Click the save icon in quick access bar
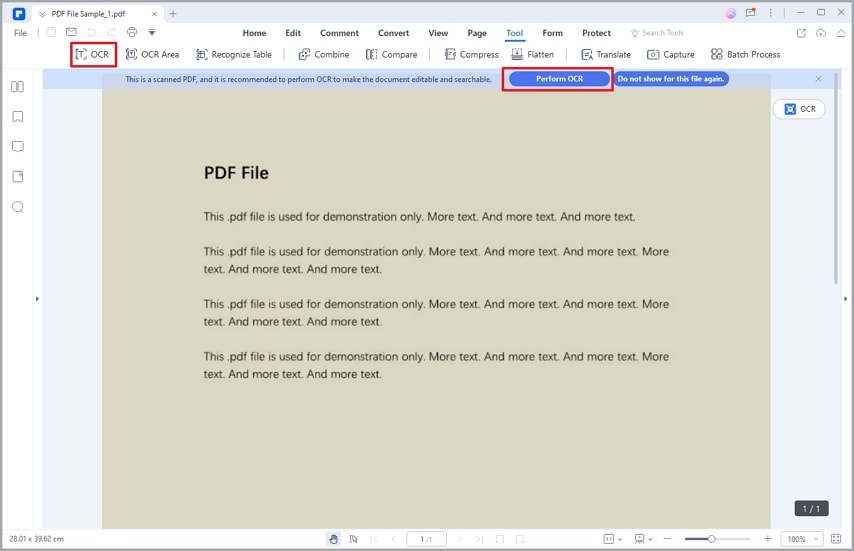854x551 pixels. pos(51,33)
